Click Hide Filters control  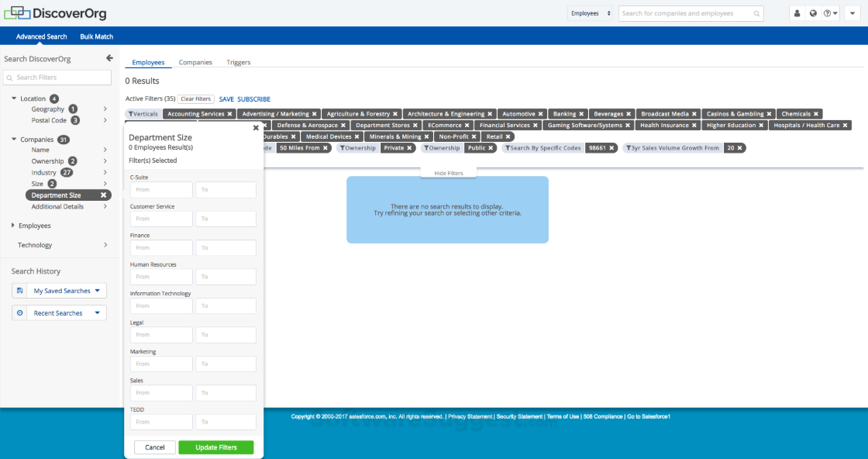point(448,172)
